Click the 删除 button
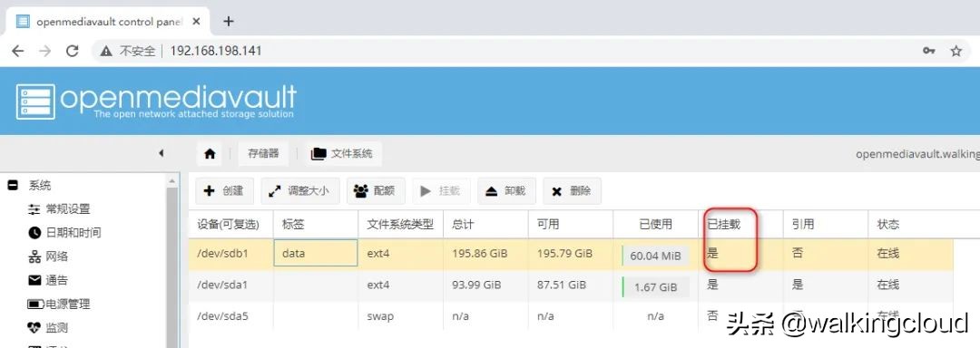 point(572,191)
